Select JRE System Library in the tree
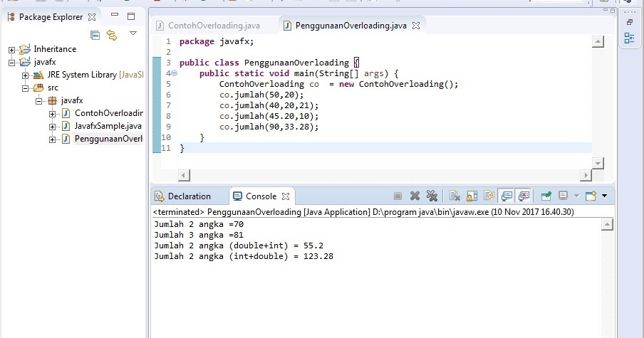644x338 pixels. (95, 75)
